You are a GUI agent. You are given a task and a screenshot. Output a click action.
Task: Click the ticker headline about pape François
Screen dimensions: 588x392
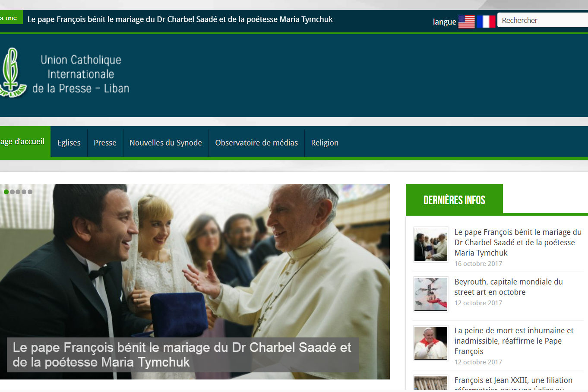[x=180, y=19]
